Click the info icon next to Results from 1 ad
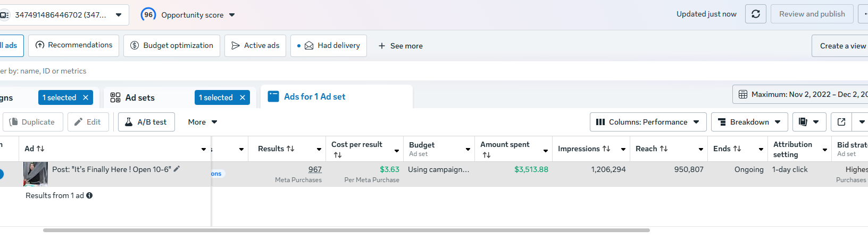 point(89,195)
